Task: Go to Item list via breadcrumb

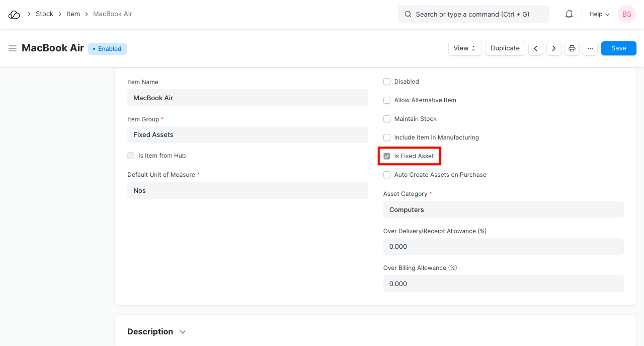Action: [x=73, y=14]
